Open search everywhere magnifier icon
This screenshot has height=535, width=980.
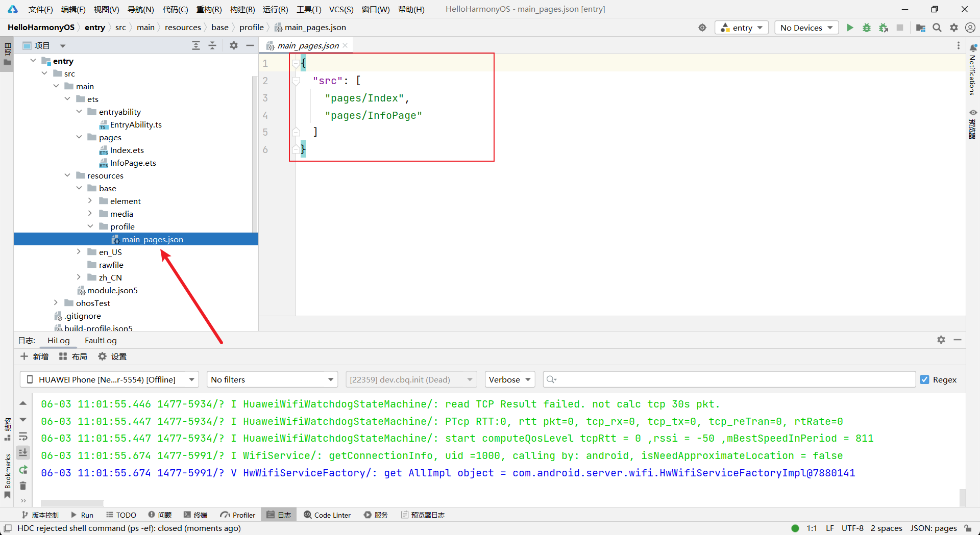[x=937, y=28]
